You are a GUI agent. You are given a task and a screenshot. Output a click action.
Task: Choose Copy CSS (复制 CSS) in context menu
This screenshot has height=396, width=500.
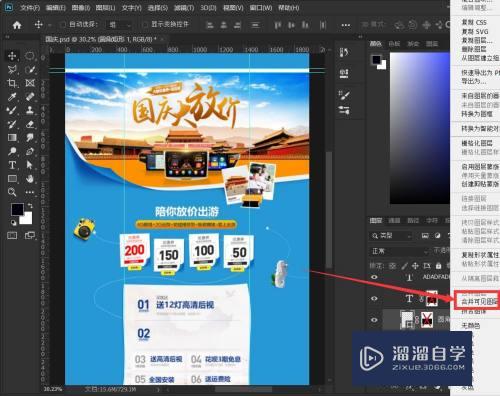tap(474, 22)
